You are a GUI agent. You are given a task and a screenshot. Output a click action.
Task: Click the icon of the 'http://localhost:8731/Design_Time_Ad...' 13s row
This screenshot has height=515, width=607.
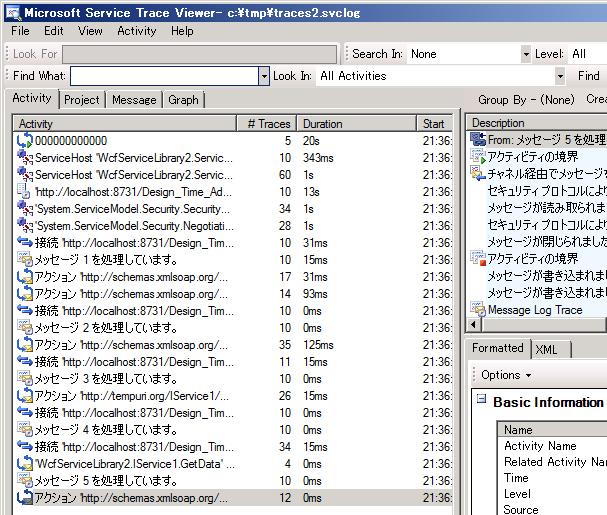tap(24, 191)
